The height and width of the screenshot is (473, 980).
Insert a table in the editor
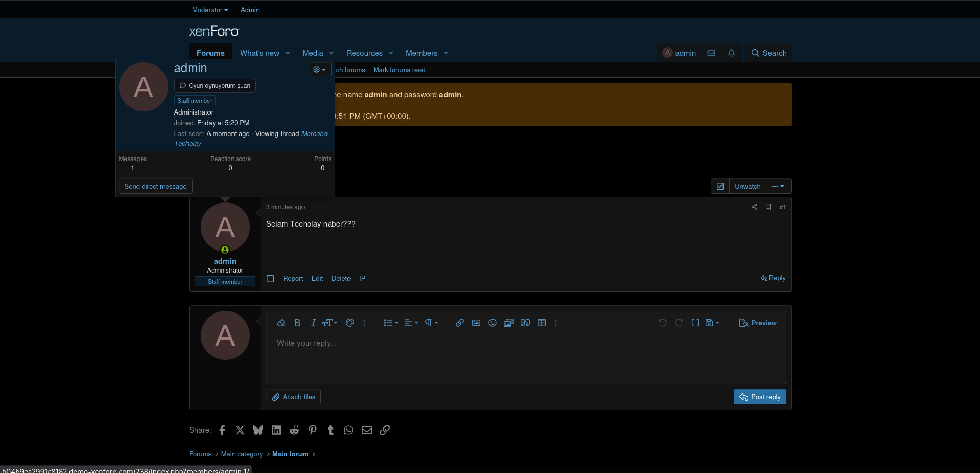pyautogui.click(x=542, y=323)
